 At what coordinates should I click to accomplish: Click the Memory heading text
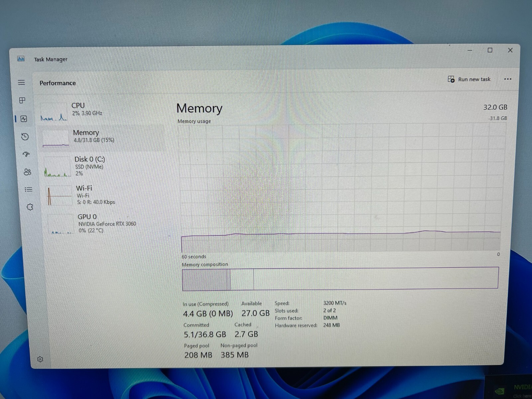[x=199, y=108]
